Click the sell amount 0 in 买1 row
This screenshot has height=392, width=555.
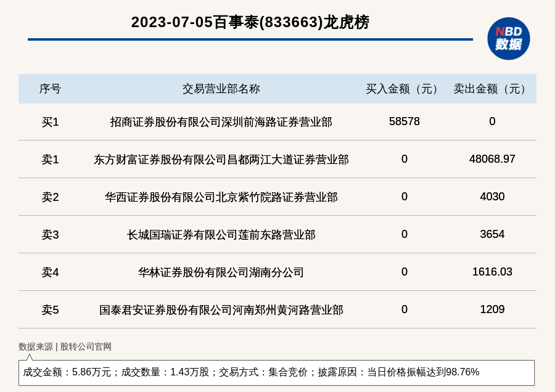coord(492,121)
